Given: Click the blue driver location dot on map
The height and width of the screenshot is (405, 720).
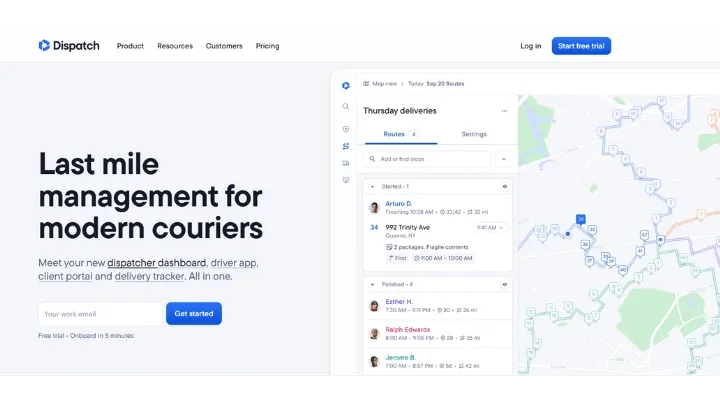Looking at the screenshot, I should pos(568,234).
